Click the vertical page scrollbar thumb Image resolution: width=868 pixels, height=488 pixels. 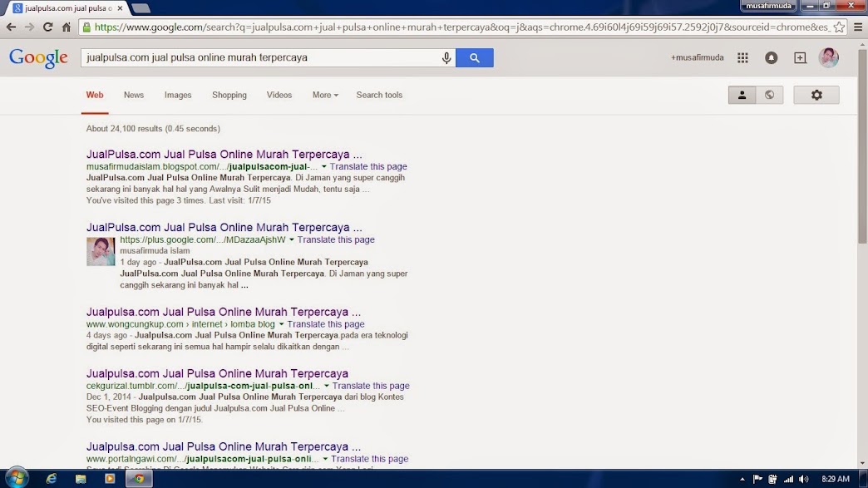tap(862, 146)
